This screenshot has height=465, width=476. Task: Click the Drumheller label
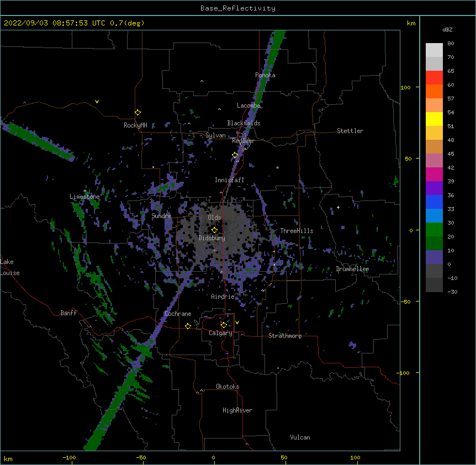[x=352, y=269]
